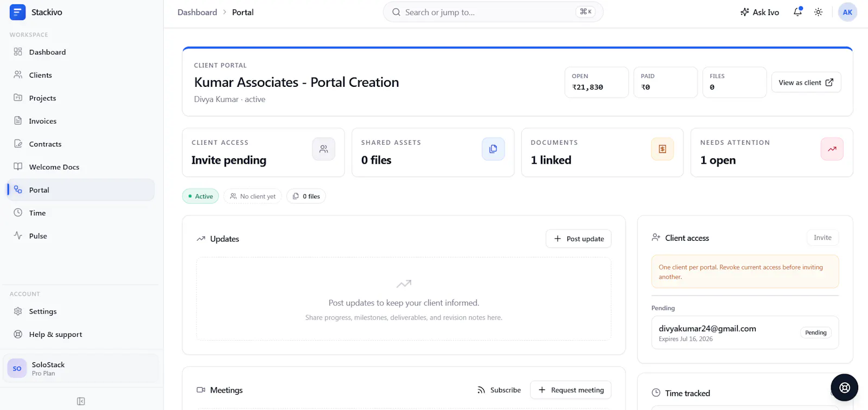The width and height of the screenshot is (868, 410).
Task: Click the View as client button
Action: click(x=806, y=82)
